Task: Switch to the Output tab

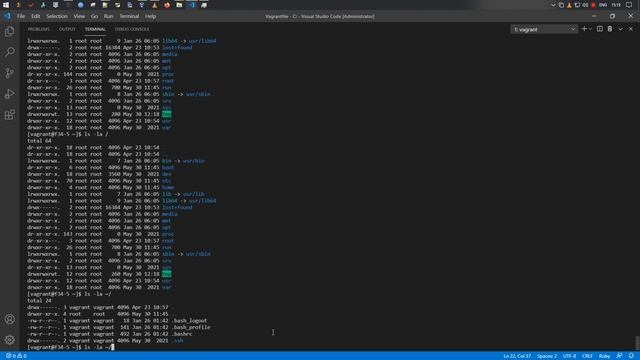Action: click(x=67, y=29)
